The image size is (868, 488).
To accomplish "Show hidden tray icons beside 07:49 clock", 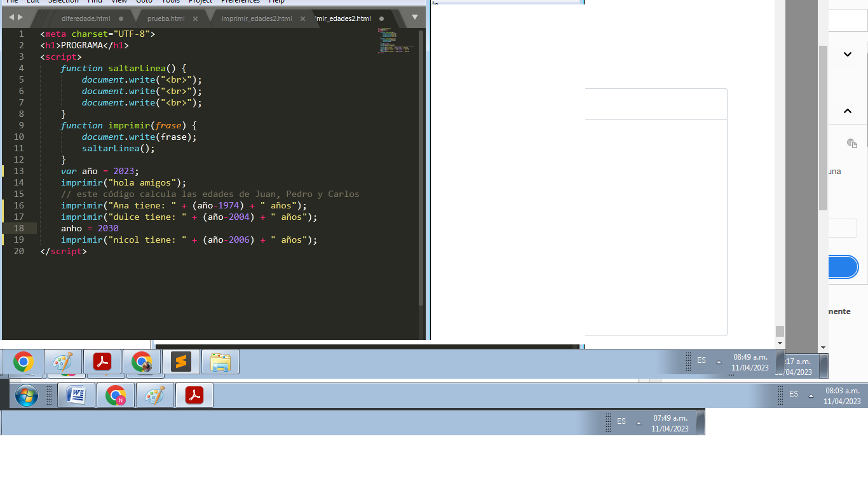I will [639, 423].
